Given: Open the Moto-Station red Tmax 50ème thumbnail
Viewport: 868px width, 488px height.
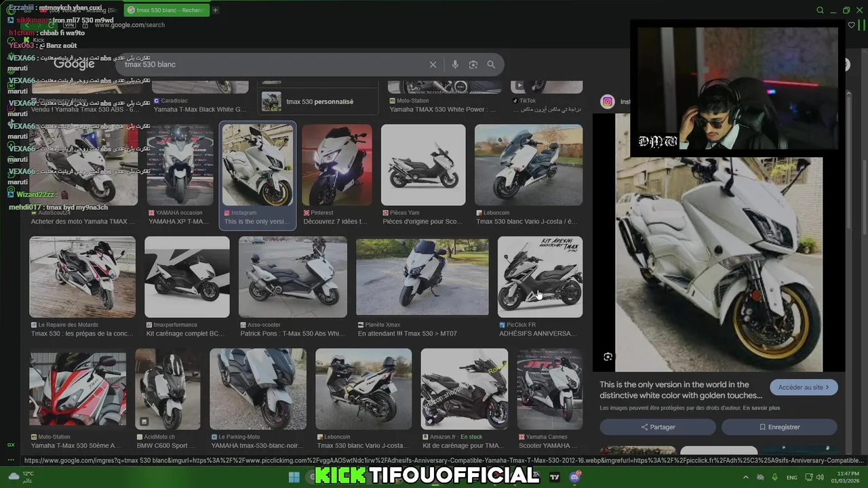Looking at the screenshot, I should click(77, 389).
